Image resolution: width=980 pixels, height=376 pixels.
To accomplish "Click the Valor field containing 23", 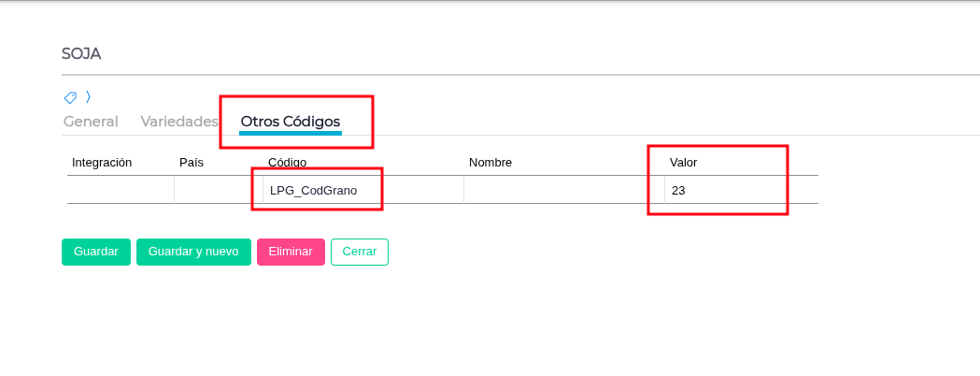I will point(740,190).
